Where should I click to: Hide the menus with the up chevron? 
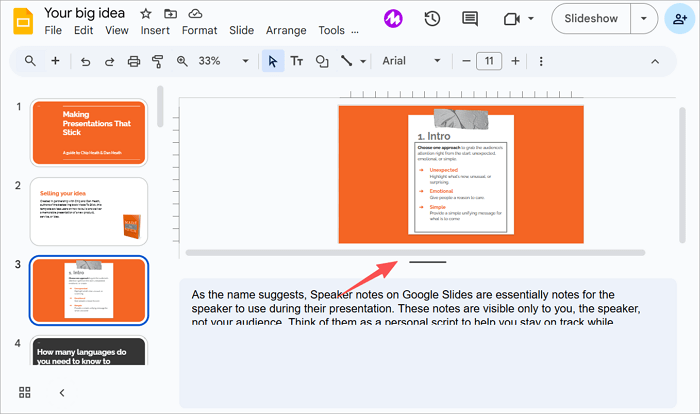tap(655, 61)
